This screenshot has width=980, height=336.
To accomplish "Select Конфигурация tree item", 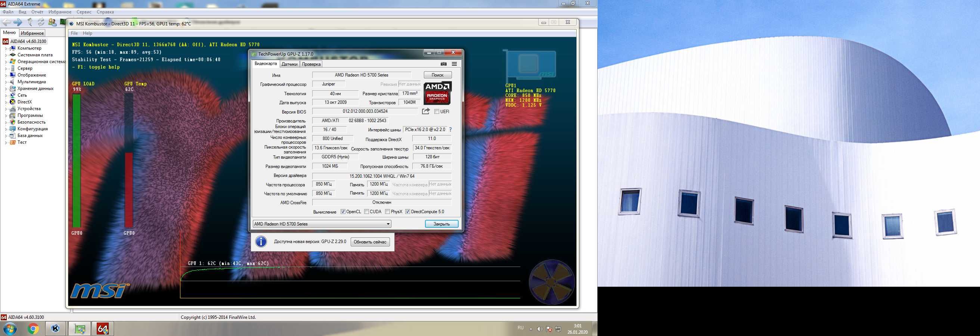I will coord(32,129).
